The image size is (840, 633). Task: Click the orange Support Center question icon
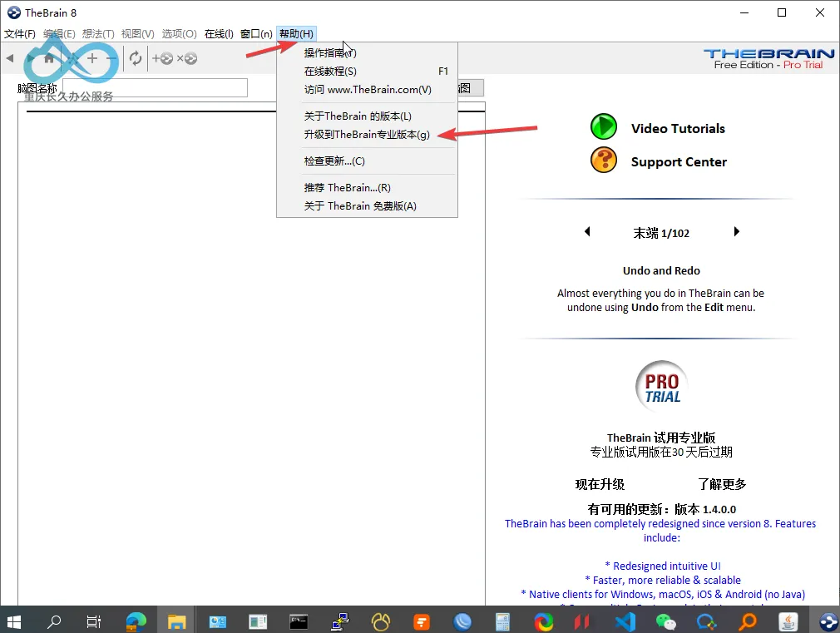pos(604,160)
